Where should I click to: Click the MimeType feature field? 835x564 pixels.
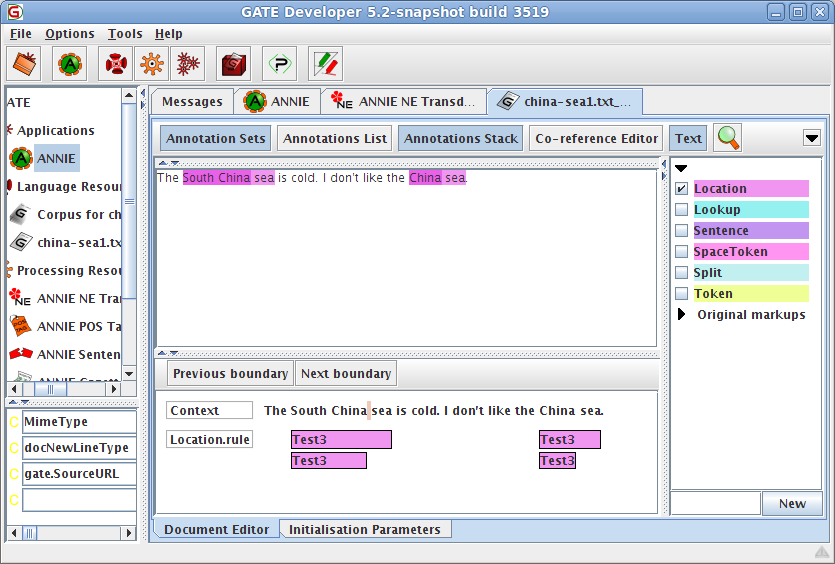[79, 422]
